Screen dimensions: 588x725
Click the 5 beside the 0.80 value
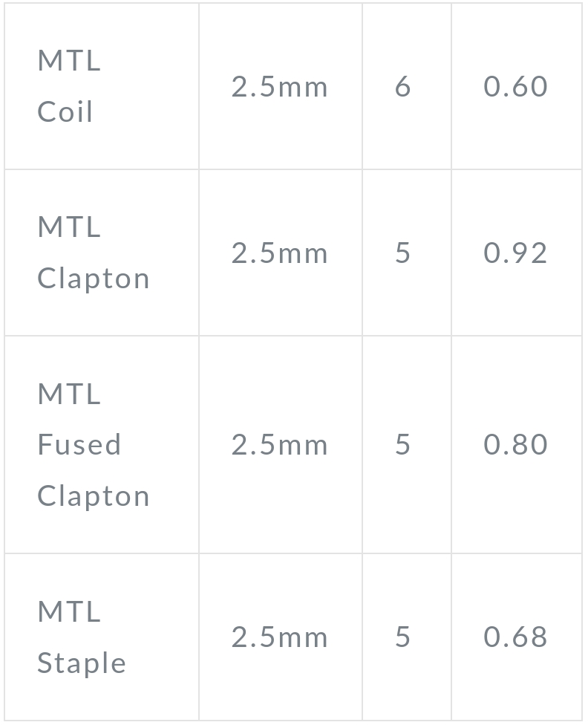pos(402,445)
